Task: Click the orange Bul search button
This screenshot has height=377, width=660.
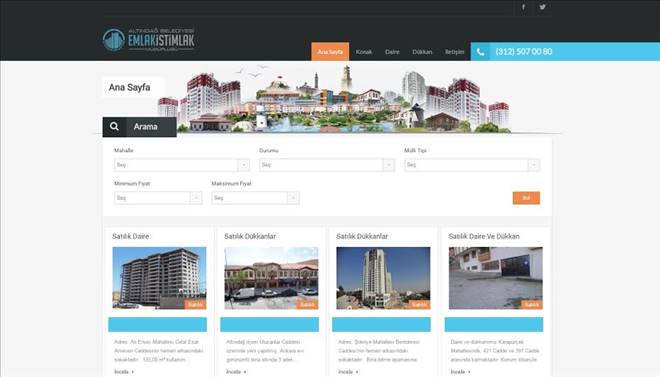Action: click(x=526, y=198)
